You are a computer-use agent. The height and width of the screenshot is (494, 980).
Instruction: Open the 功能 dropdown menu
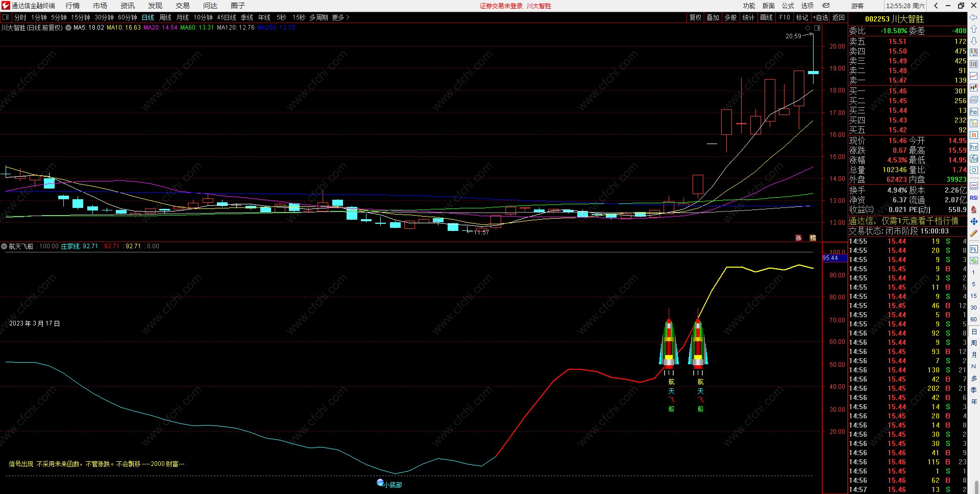pos(749,6)
